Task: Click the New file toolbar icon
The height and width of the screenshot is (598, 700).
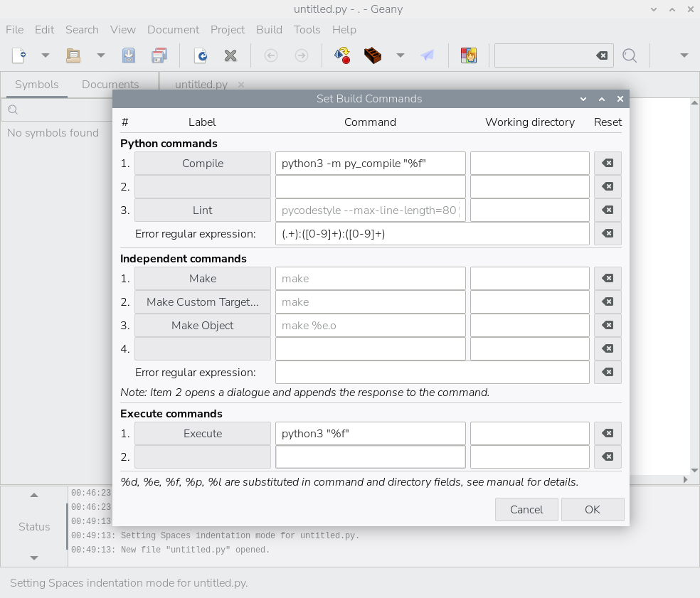Action: pyautogui.click(x=19, y=55)
